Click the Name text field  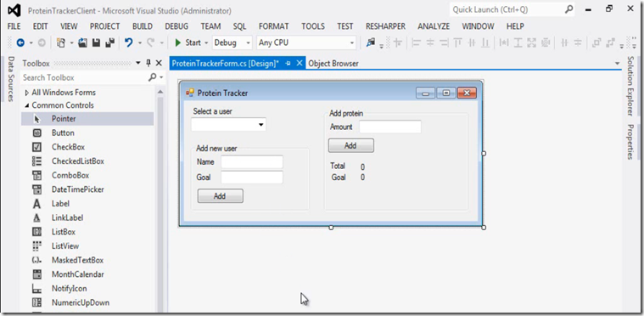[252, 162]
